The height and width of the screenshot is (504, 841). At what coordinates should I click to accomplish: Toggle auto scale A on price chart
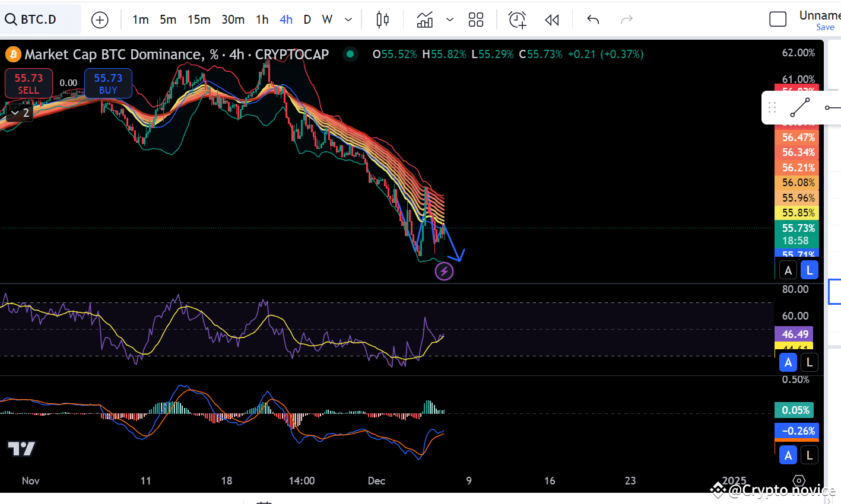click(788, 270)
